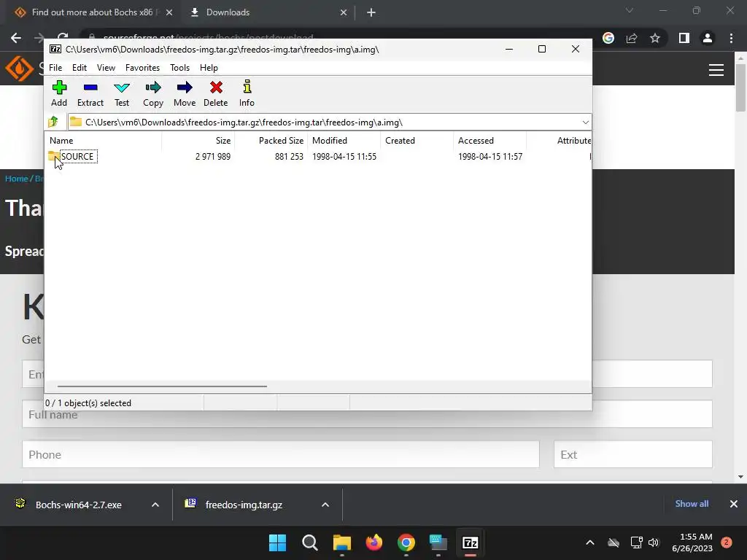Share this page icon in Chrome
747x560 pixels.
pyautogui.click(x=632, y=38)
